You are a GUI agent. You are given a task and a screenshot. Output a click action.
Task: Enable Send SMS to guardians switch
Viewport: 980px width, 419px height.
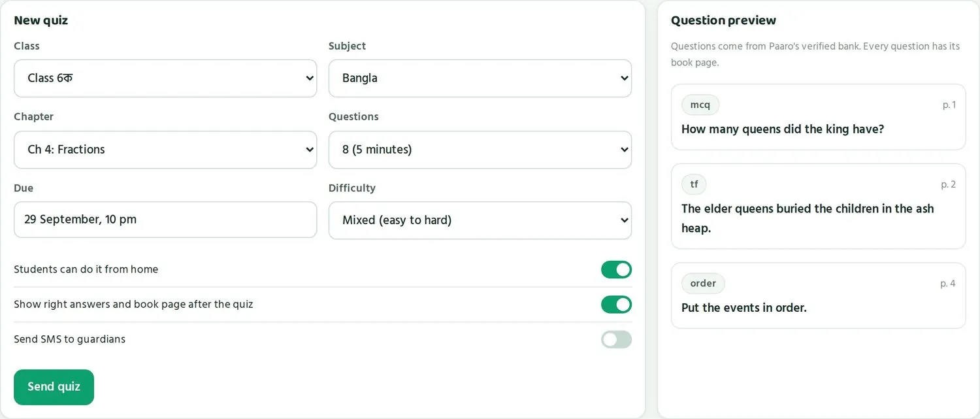tap(616, 339)
